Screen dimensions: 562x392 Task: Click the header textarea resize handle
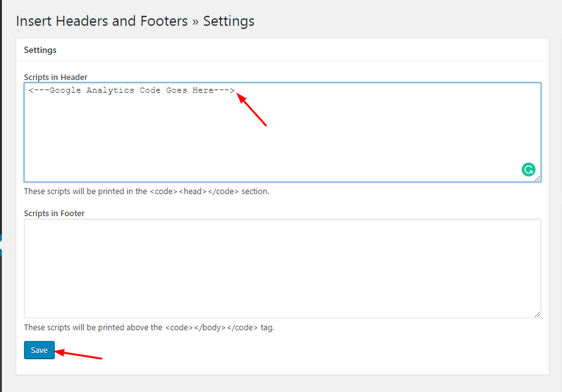tap(537, 178)
